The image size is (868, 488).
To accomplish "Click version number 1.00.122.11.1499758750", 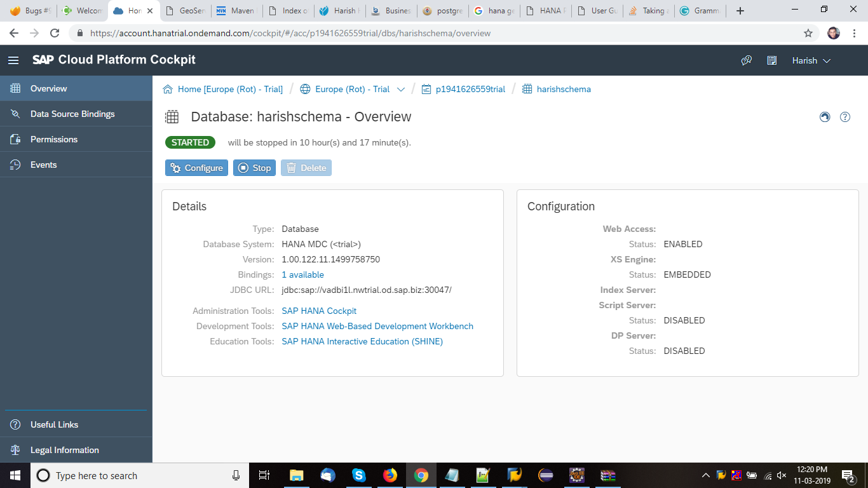I will tap(331, 259).
